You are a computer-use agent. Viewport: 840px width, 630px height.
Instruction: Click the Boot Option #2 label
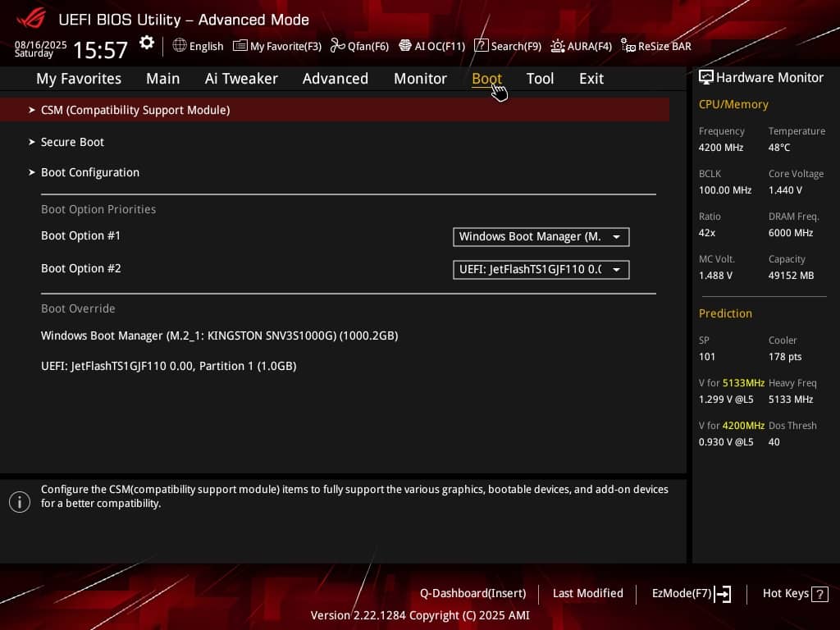81,268
